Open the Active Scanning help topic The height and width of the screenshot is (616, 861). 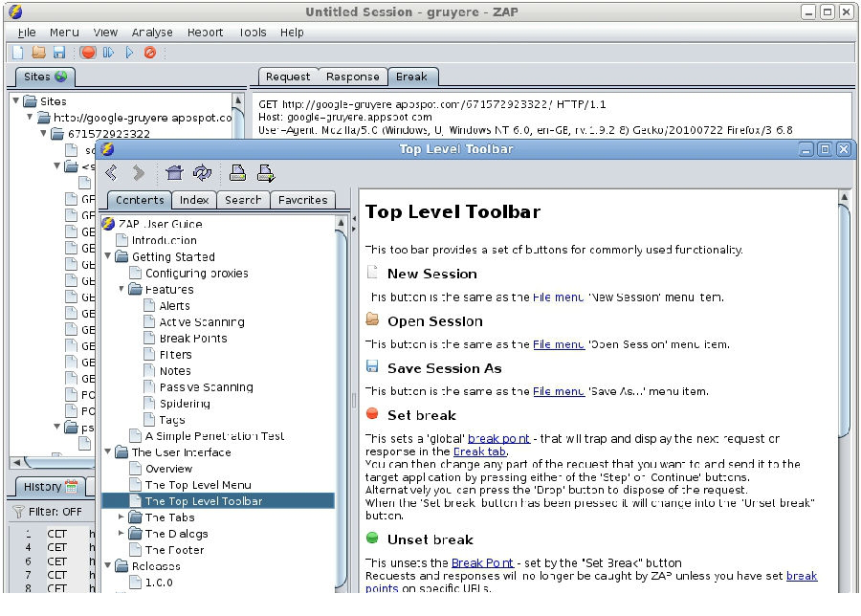click(202, 321)
